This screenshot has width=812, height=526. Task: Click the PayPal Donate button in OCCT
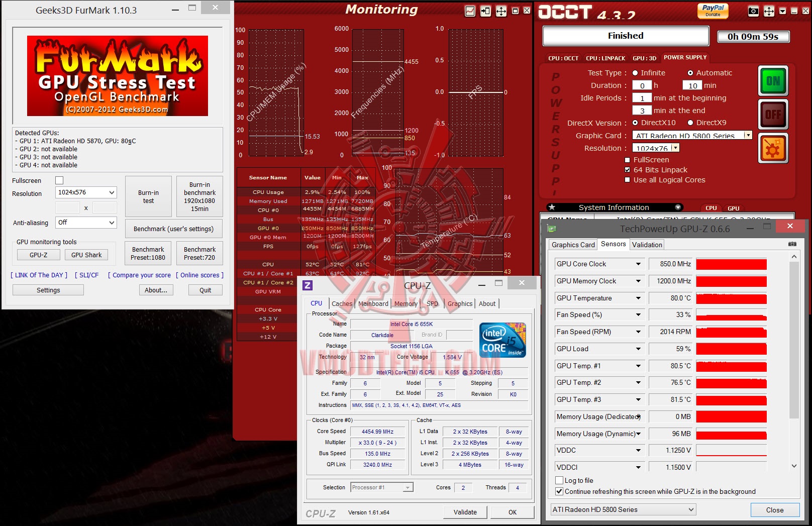[x=713, y=11]
